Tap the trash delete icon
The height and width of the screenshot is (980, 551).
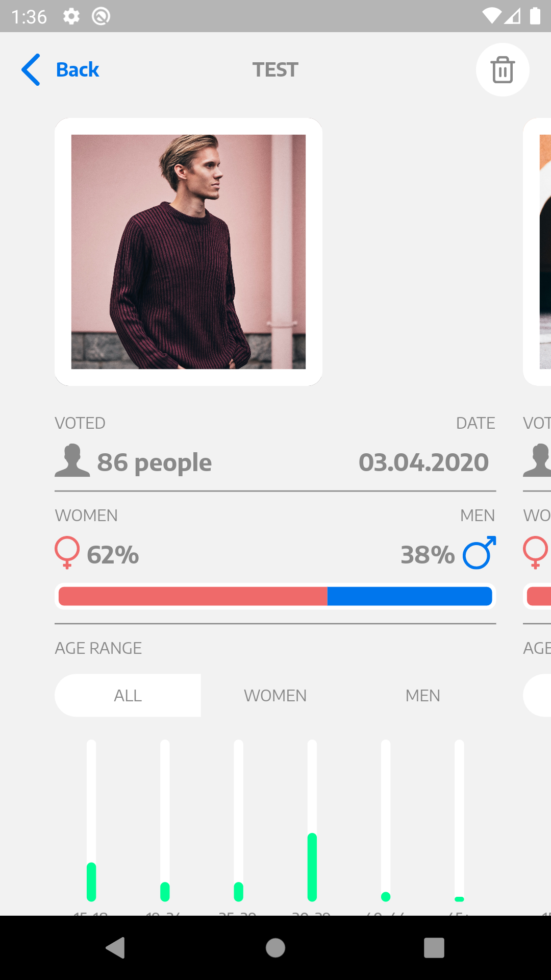[503, 70]
